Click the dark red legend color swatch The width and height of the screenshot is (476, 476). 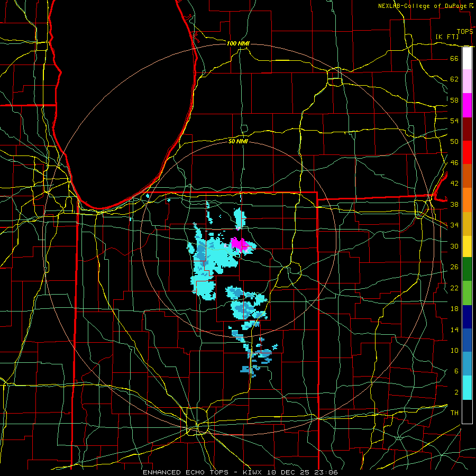[x=467, y=129]
